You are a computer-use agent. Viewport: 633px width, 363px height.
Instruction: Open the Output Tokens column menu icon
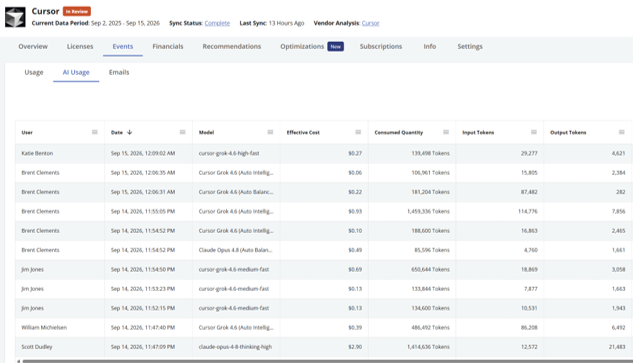622,132
